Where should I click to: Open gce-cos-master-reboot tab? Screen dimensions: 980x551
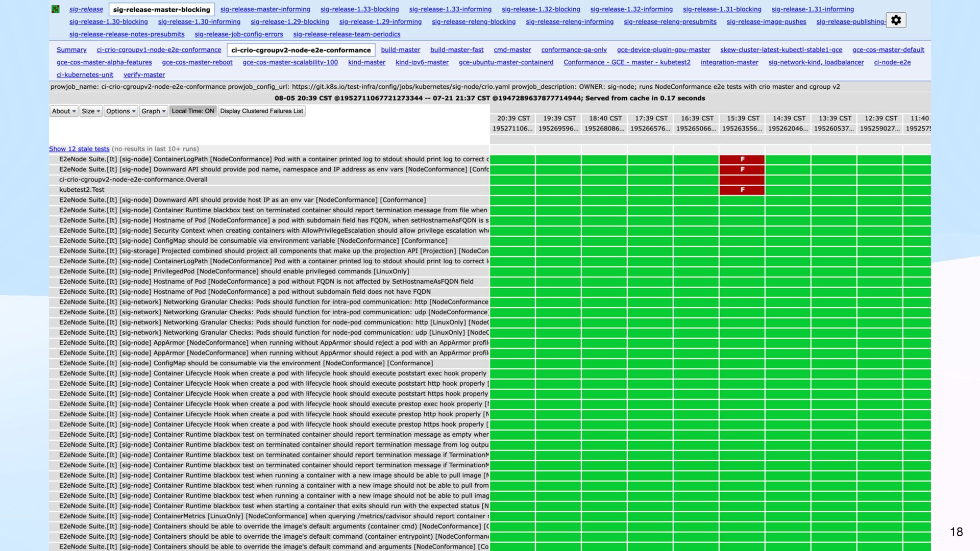coord(197,62)
